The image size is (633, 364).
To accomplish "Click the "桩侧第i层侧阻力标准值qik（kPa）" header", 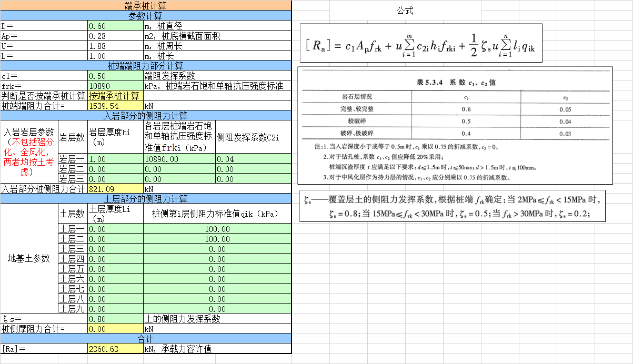I will coord(217,214).
